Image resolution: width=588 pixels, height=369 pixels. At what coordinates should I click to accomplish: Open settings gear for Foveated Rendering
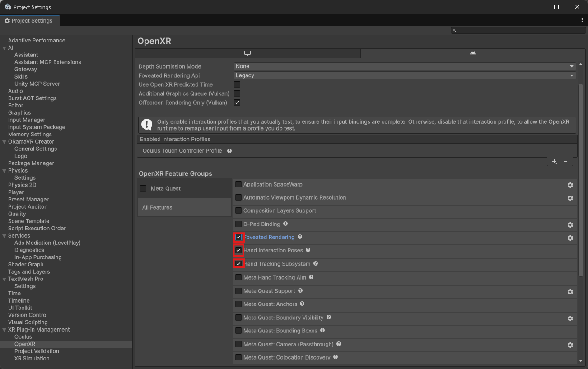(570, 238)
